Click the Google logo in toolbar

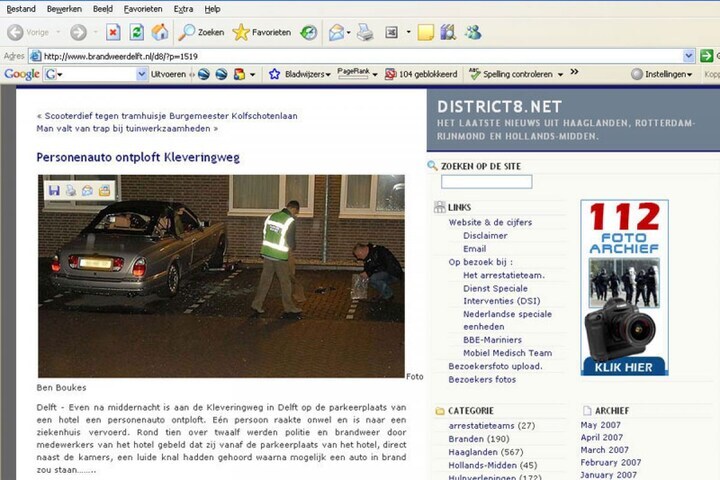(x=22, y=74)
